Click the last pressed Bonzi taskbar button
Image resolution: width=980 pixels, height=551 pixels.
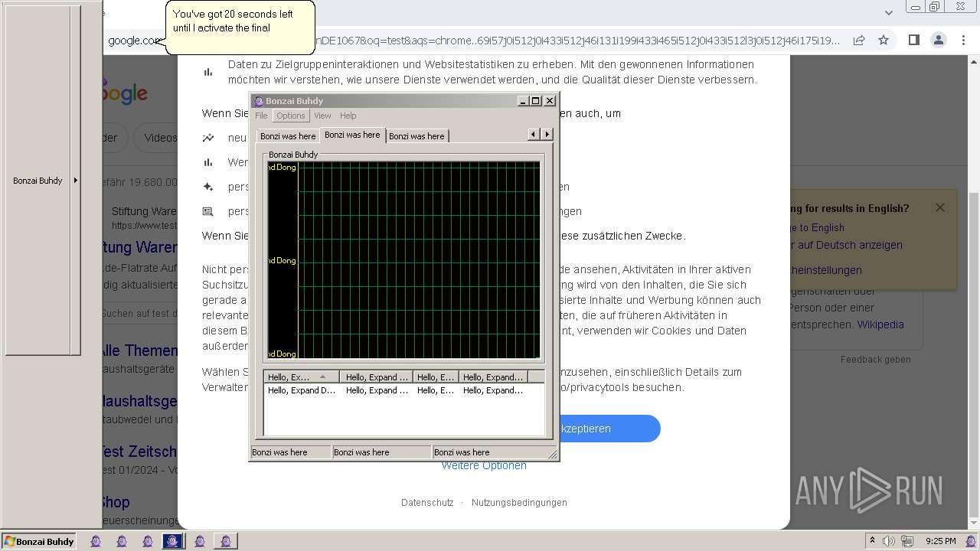[x=225, y=541]
